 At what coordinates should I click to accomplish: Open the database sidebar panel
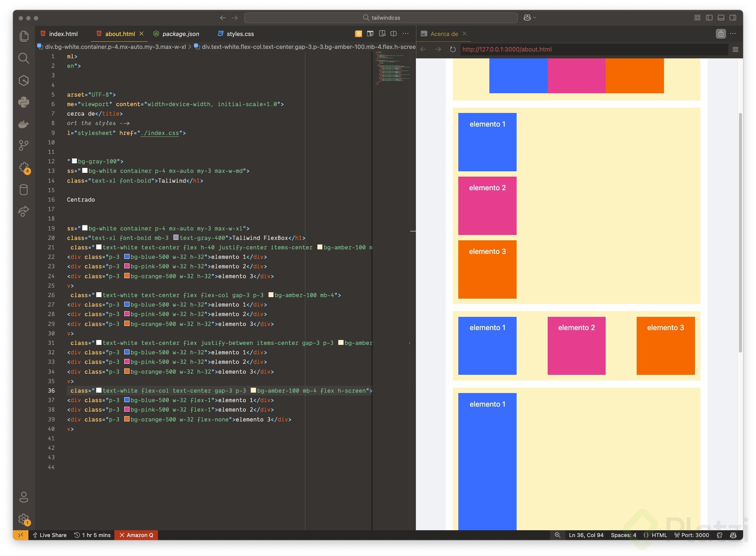point(24,190)
